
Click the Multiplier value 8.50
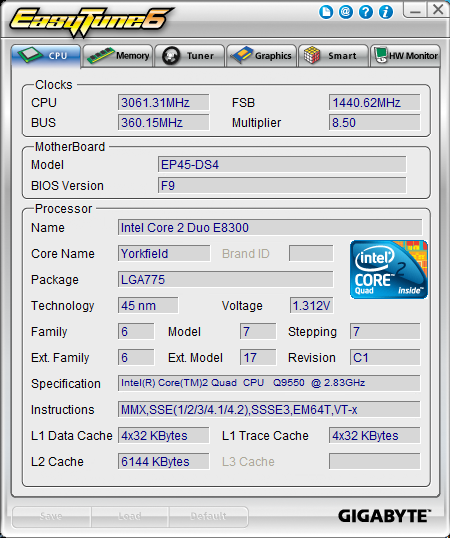coord(374,122)
